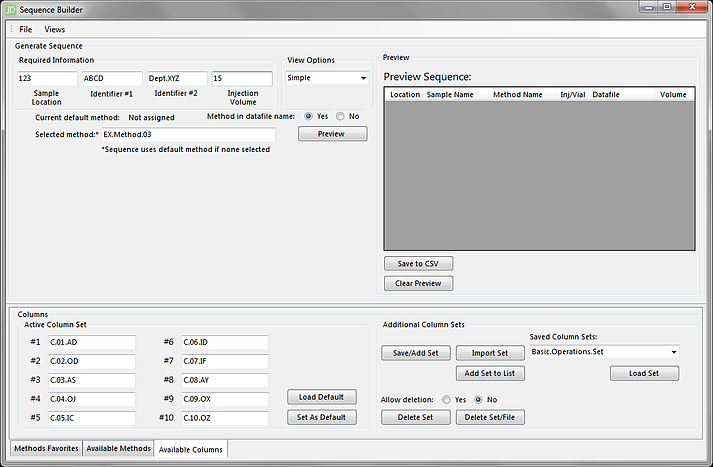Select the Available Columns tab
713x467 pixels.
[x=191, y=449]
